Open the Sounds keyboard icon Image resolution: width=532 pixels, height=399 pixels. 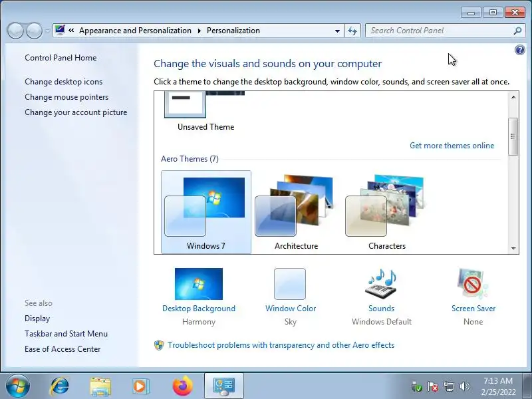point(382,284)
